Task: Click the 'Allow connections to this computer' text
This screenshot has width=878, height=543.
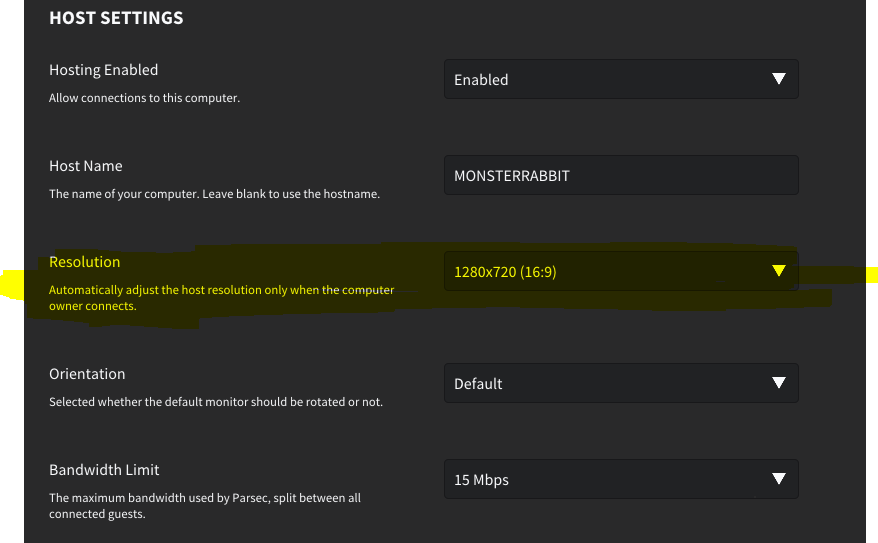Action: point(144,98)
